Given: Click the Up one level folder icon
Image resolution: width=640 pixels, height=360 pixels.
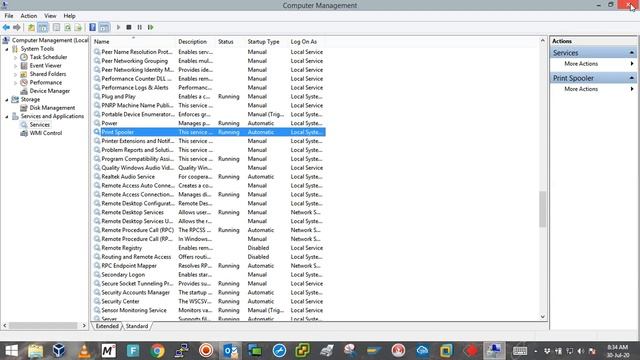Looking at the screenshot, I should tap(31, 27).
